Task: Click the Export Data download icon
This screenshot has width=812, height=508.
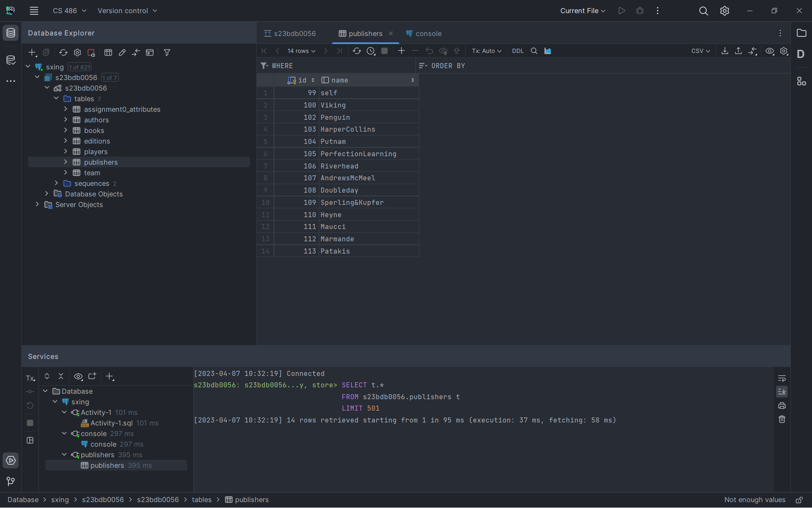Action: [724, 51]
